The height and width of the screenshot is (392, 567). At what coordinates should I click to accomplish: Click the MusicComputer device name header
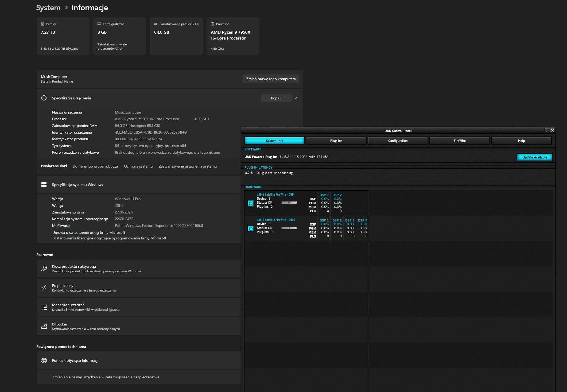[54, 77]
